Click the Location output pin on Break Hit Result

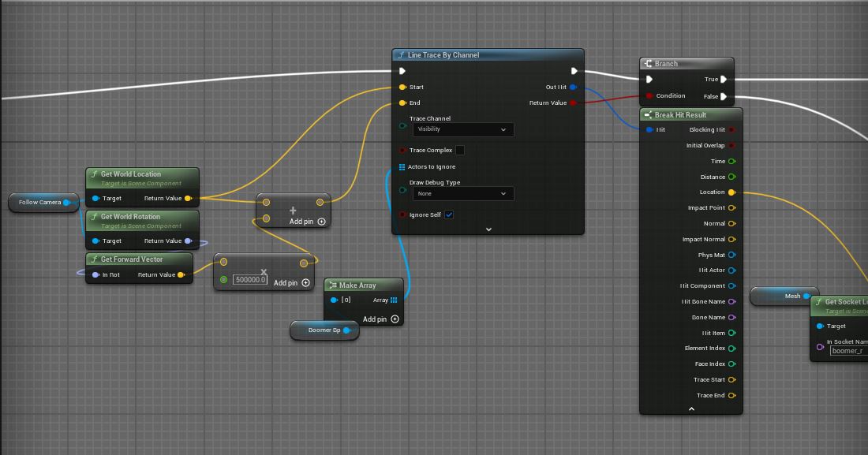pos(731,192)
